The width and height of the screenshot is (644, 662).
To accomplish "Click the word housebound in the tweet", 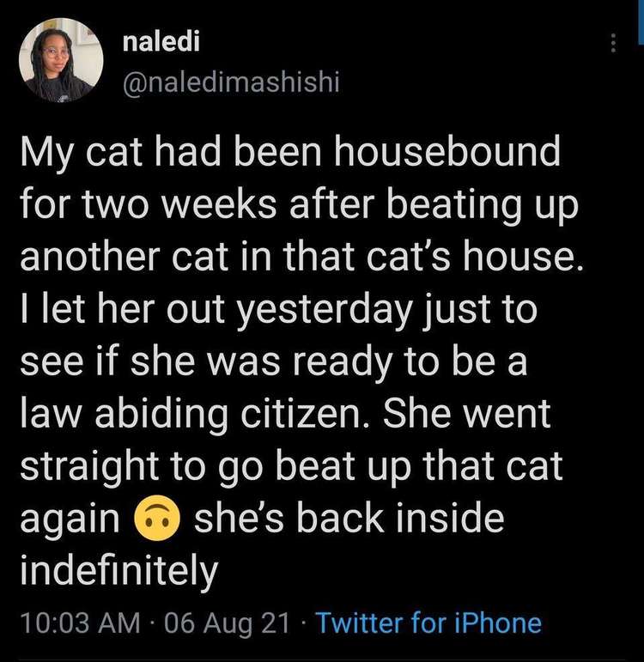I will point(447,151).
